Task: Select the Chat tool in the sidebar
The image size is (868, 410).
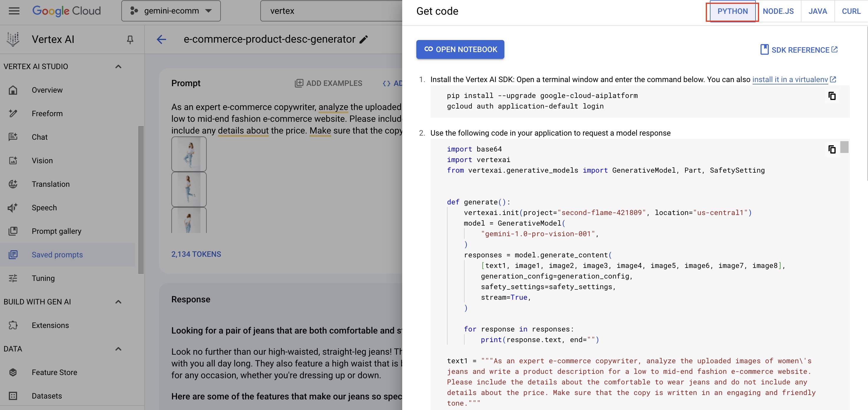Action: [39, 137]
